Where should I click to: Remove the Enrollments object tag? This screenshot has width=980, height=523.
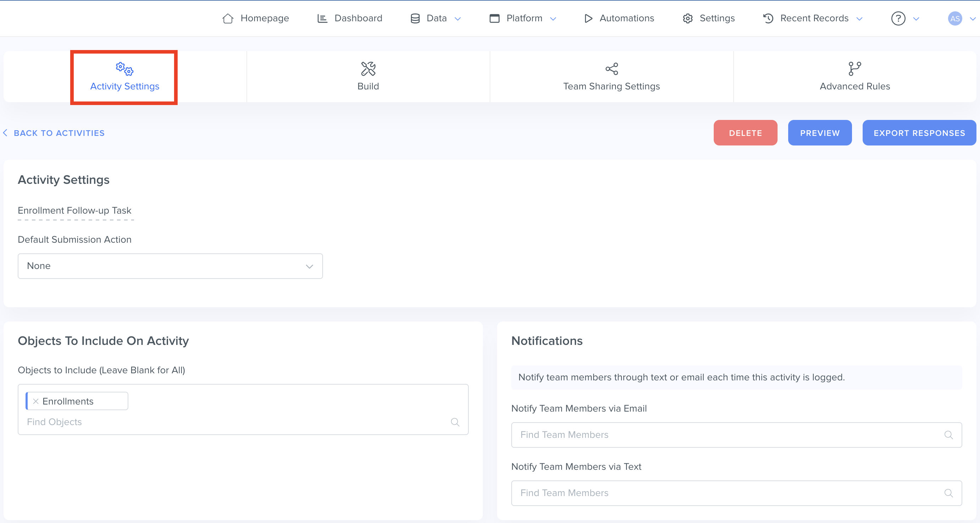coord(36,401)
